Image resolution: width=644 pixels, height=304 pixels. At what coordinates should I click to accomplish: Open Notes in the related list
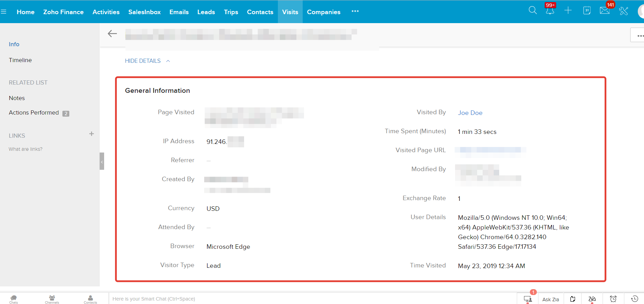(x=17, y=98)
